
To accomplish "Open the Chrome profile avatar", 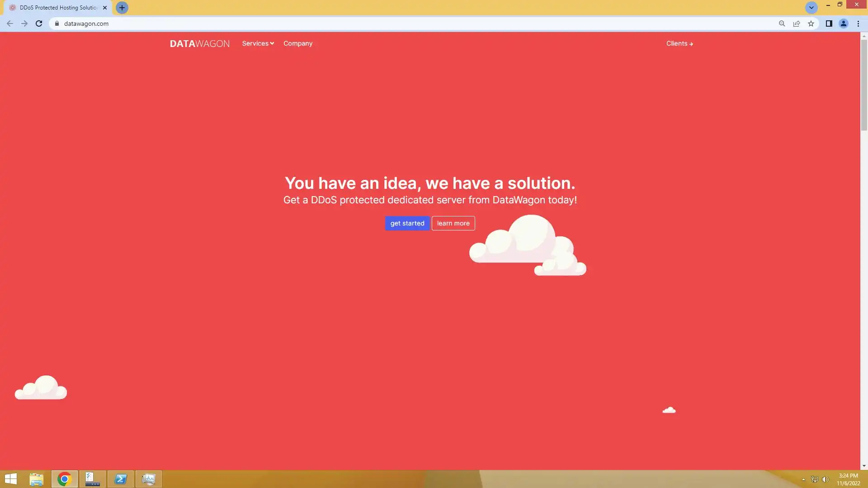I will click(x=843, y=23).
